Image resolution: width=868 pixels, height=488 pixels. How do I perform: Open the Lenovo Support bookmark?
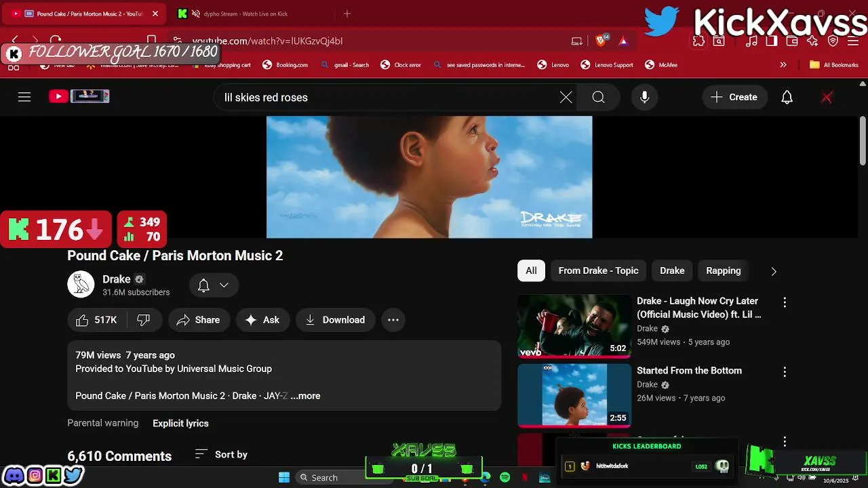pos(607,65)
